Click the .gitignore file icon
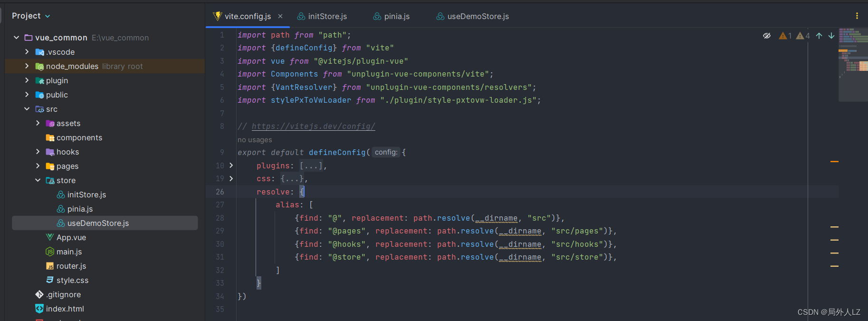This screenshot has height=321, width=868. [39, 294]
